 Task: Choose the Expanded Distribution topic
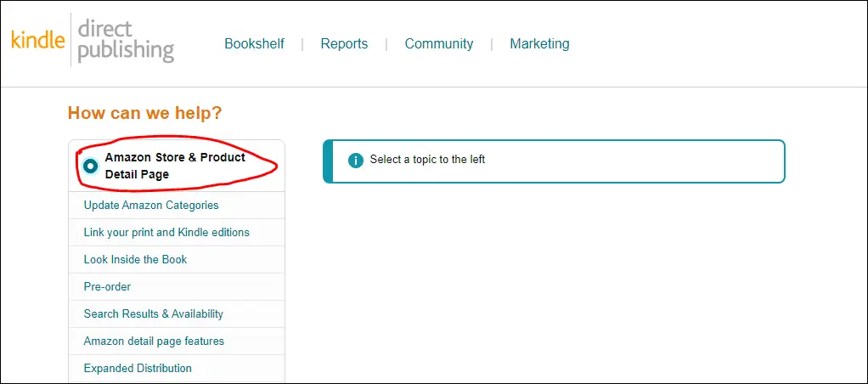click(x=177, y=368)
